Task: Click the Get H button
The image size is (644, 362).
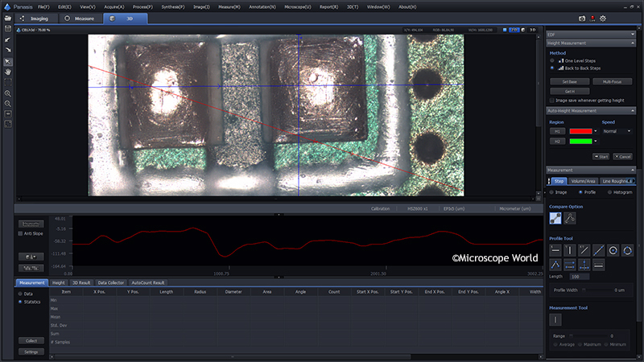Action: [x=570, y=91]
